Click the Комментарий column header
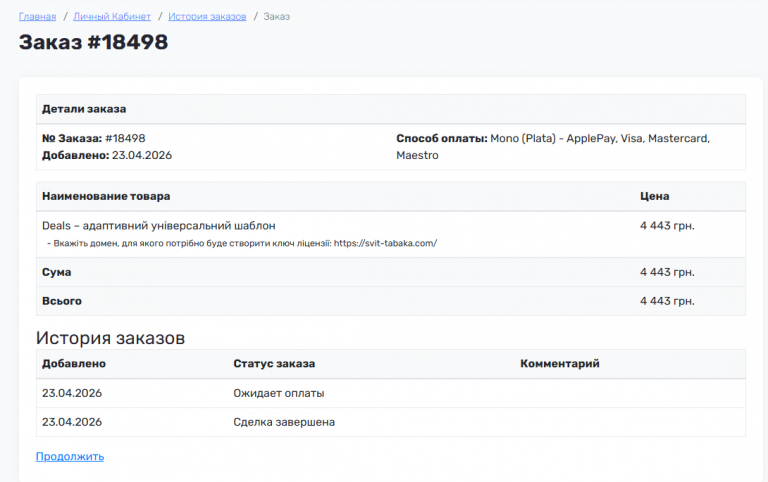Image resolution: width=768 pixels, height=482 pixels. [x=559, y=363]
